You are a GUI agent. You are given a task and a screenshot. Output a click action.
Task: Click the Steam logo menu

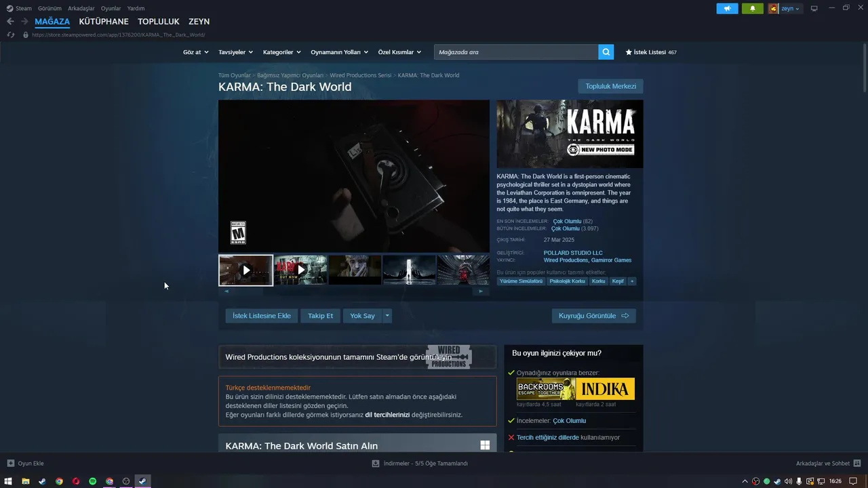pyautogui.click(x=18, y=8)
